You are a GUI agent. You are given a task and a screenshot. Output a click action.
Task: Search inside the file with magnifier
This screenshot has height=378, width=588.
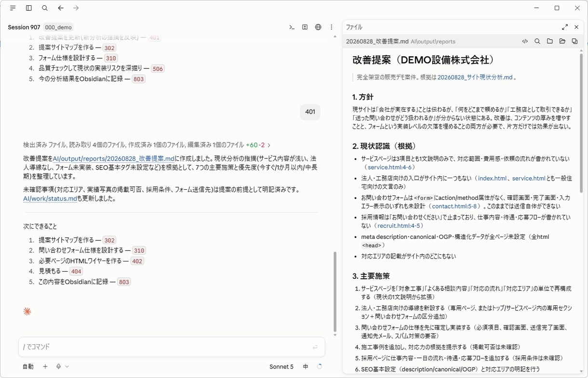537,41
